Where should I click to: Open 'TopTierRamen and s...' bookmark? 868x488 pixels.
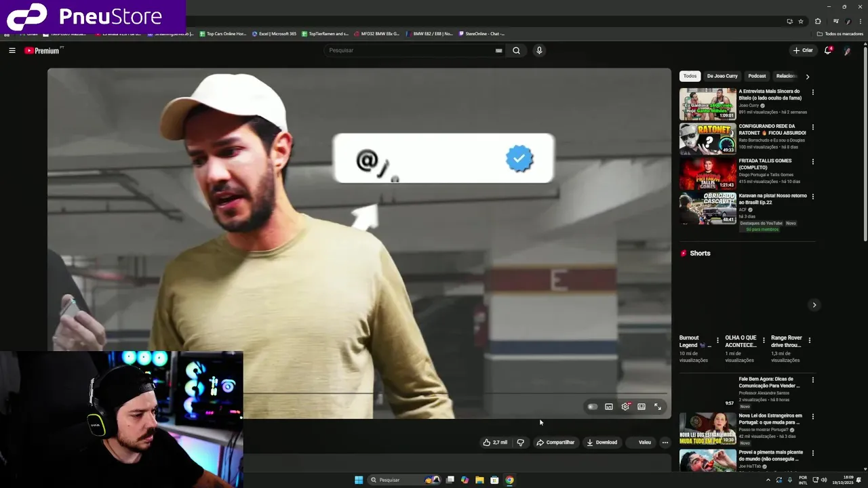pos(325,34)
